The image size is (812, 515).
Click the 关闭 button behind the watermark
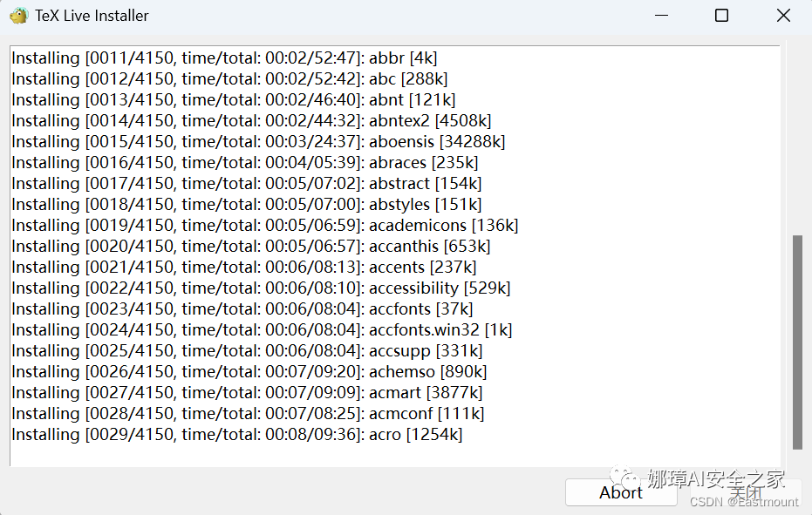click(x=747, y=492)
